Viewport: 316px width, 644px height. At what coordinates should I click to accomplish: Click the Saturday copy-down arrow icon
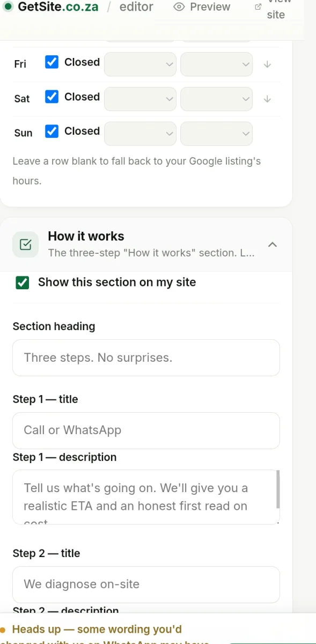click(x=267, y=99)
